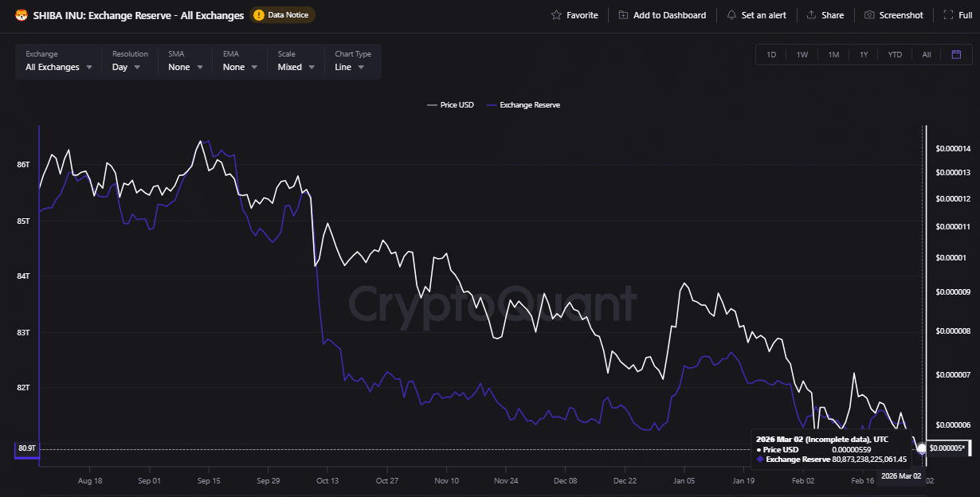Viewport: 980px width, 497px height.
Task: Open the Chart Type dropdown set to Line
Action: tap(350, 67)
